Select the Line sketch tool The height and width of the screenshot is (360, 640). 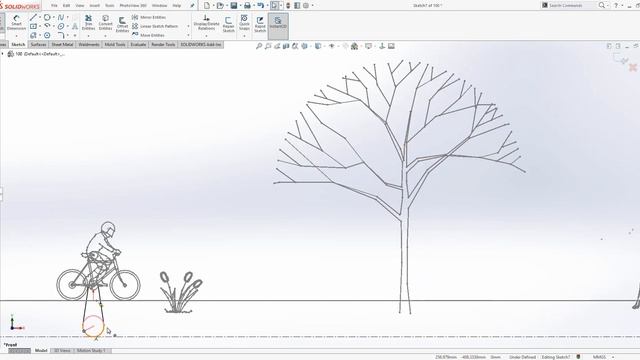point(33,17)
